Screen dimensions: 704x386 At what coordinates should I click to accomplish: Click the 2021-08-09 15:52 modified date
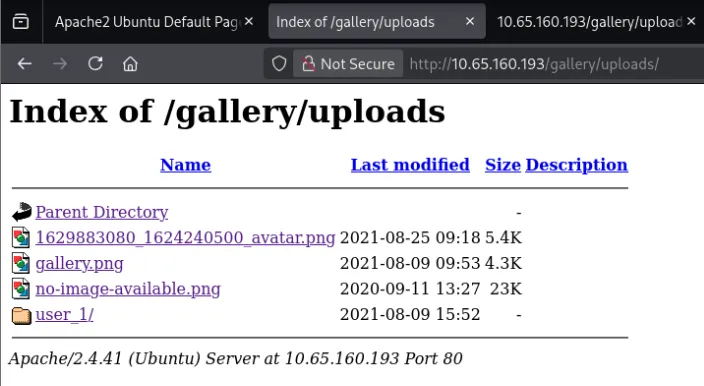(x=410, y=314)
